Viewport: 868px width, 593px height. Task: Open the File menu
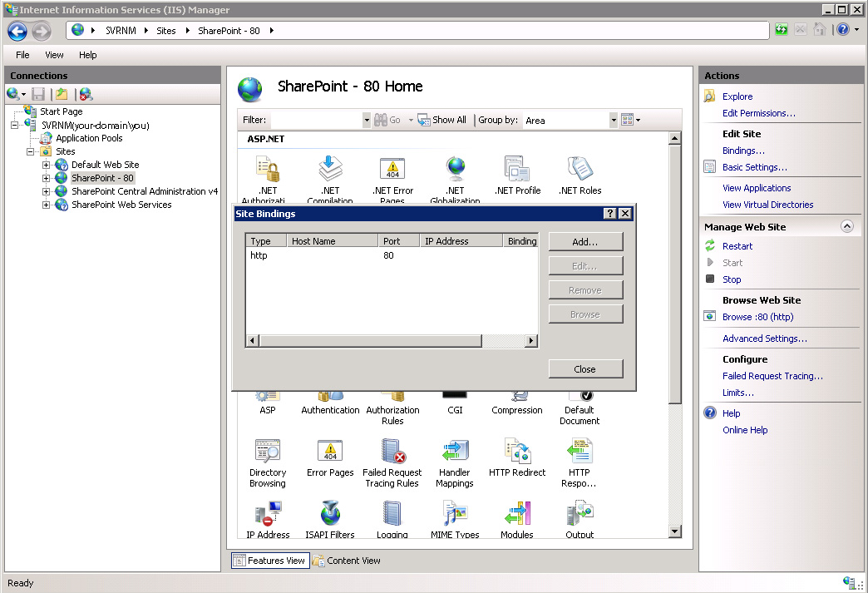coord(22,55)
